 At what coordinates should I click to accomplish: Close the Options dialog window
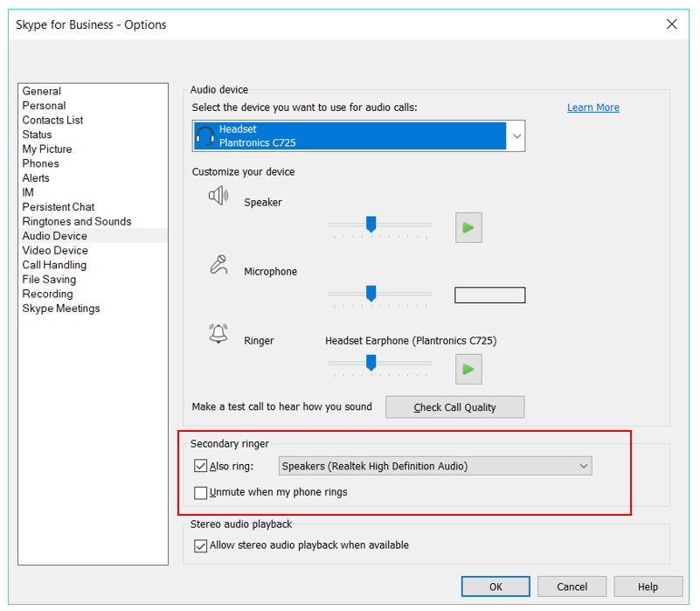[x=671, y=24]
